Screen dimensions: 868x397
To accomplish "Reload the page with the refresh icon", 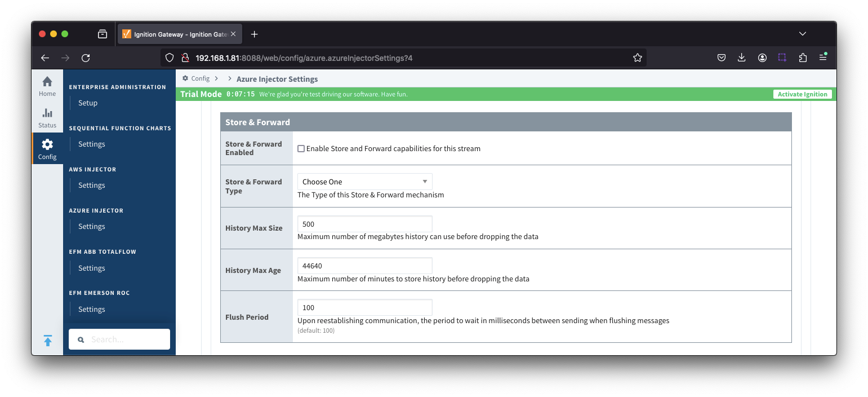I will (x=86, y=58).
